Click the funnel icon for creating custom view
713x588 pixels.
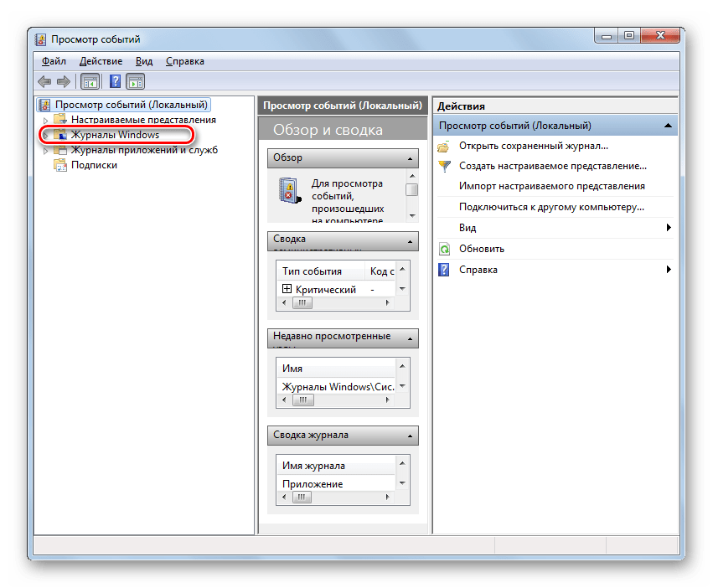pyautogui.click(x=444, y=167)
